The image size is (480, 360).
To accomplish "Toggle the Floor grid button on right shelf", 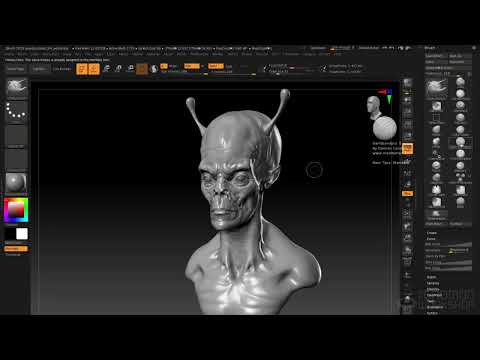I will [407, 160].
